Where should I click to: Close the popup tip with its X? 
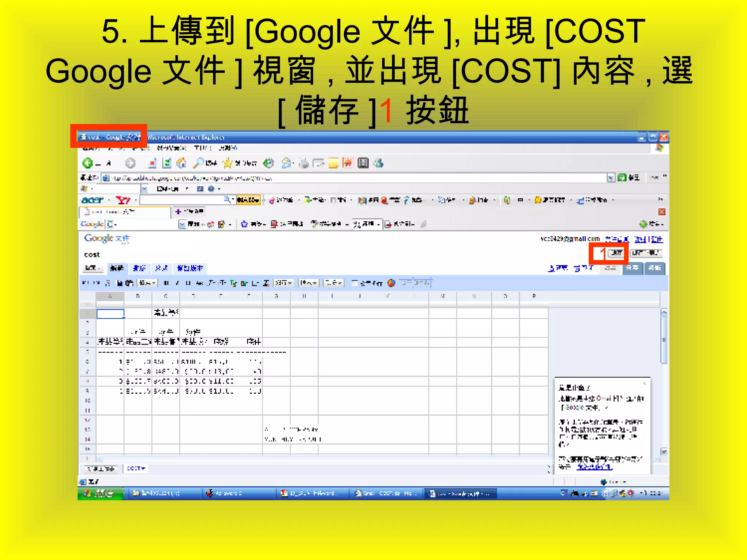point(645,383)
